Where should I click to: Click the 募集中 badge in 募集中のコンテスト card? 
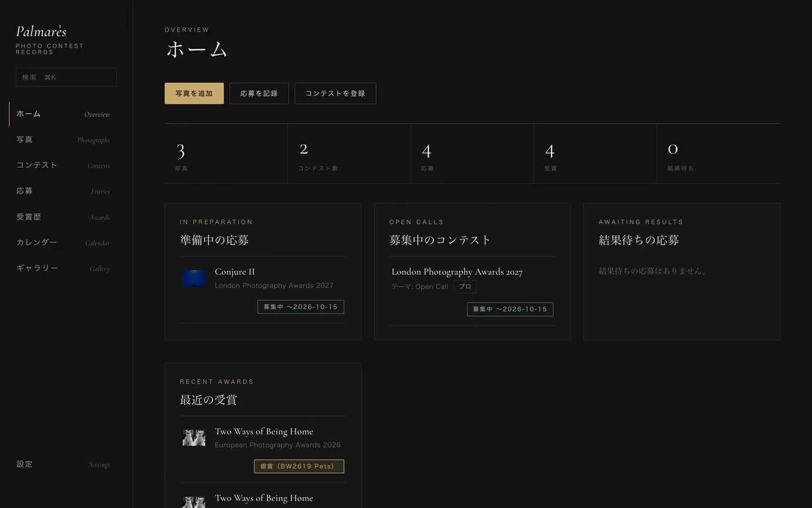[x=510, y=309]
